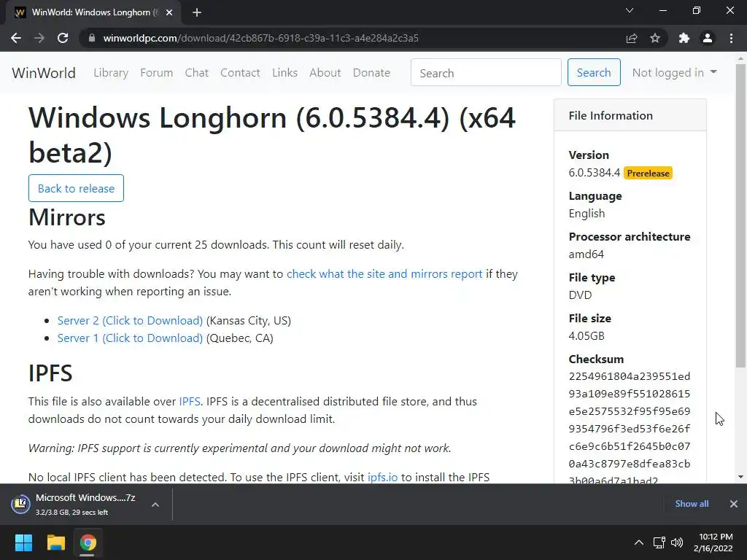Image resolution: width=747 pixels, height=560 pixels.
Task: View site security lock information
Action: pyautogui.click(x=92, y=38)
